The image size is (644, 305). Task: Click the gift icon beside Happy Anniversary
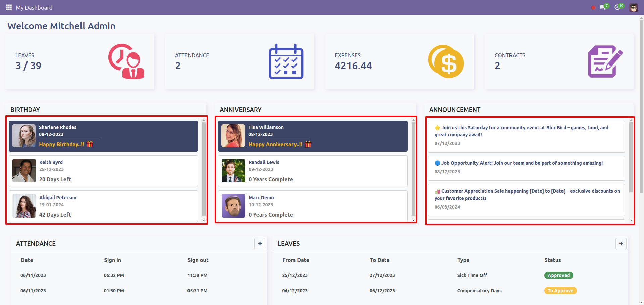tap(308, 144)
